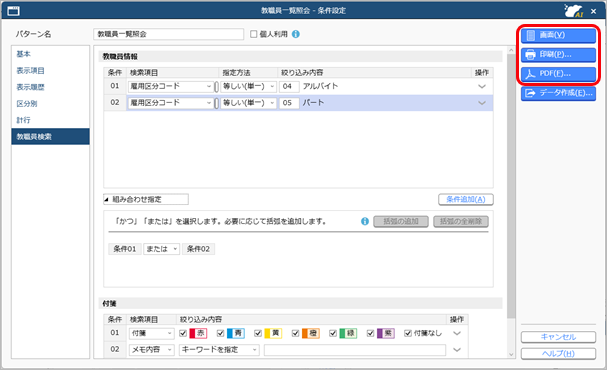Click the 条件02 label in combination area
This screenshot has width=607, height=370.
click(x=198, y=249)
